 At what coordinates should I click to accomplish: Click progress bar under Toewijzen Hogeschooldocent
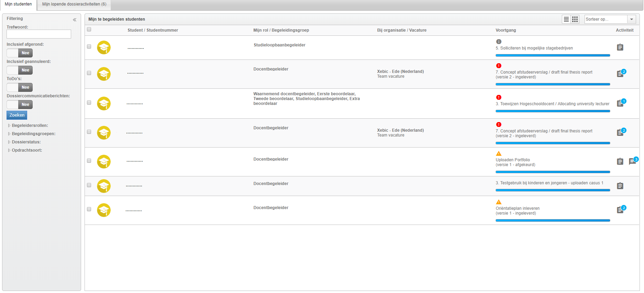click(x=553, y=111)
